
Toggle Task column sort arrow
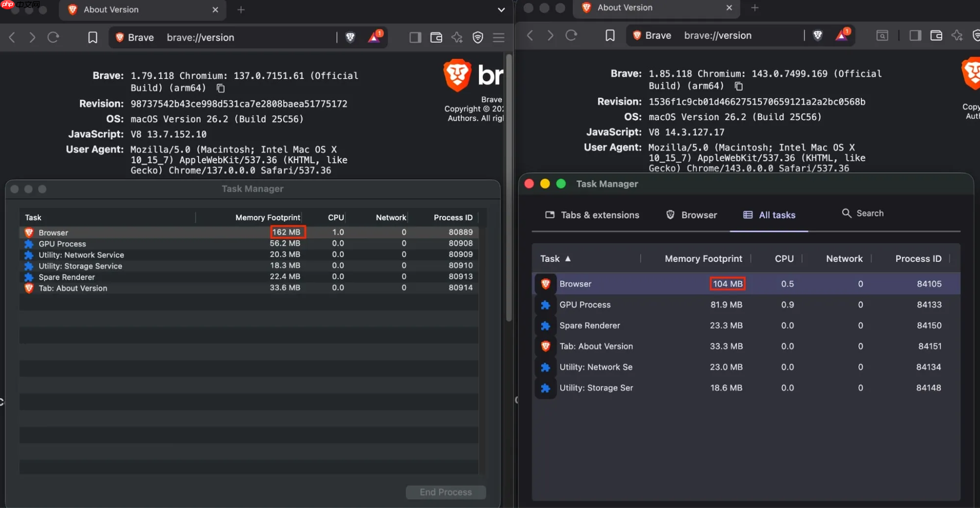[568, 258]
